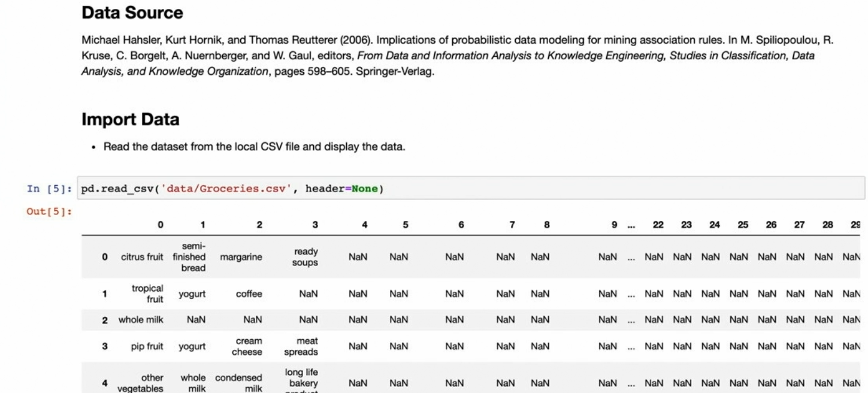This screenshot has height=393, width=868.
Task: Click the Data Source heading
Action: pyautogui.click(x=132, y=11)
